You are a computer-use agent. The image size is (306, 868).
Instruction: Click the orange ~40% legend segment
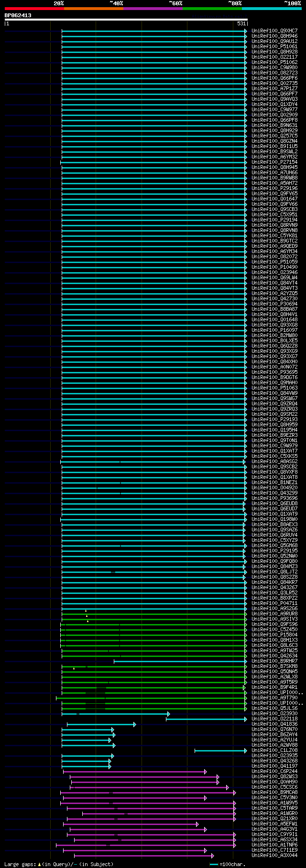coord(93,9)
